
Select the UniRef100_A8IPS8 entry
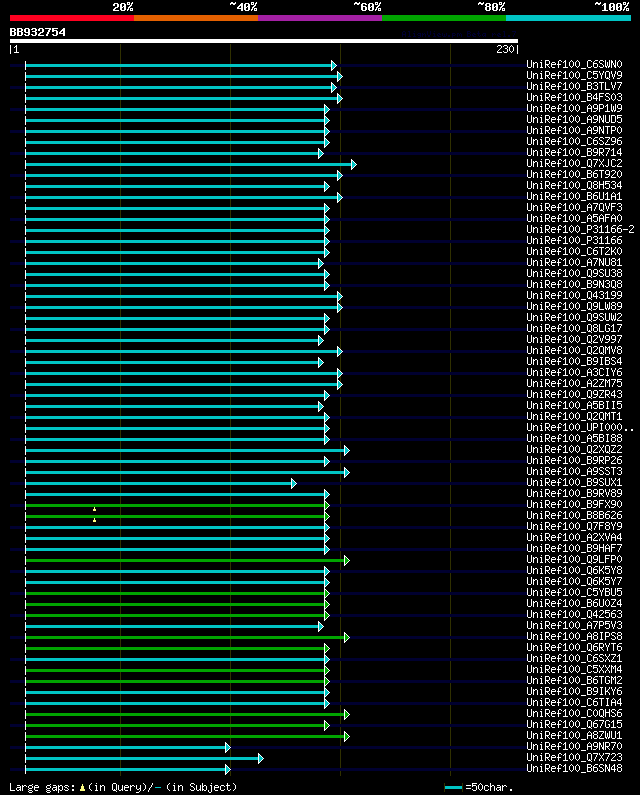(574, 636)
